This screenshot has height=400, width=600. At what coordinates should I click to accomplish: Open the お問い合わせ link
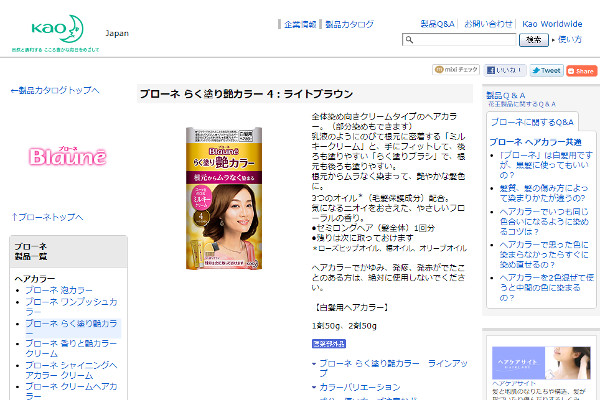488,24
